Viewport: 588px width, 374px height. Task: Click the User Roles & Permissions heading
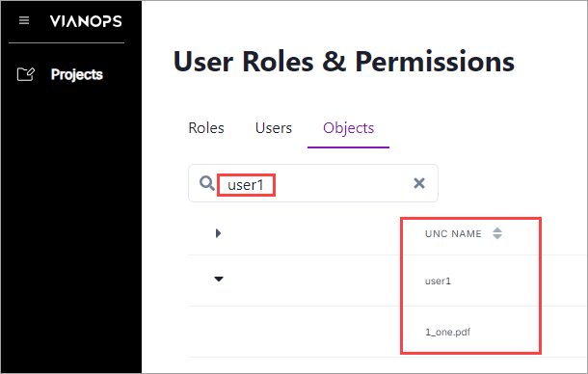[x=344, y=62]
